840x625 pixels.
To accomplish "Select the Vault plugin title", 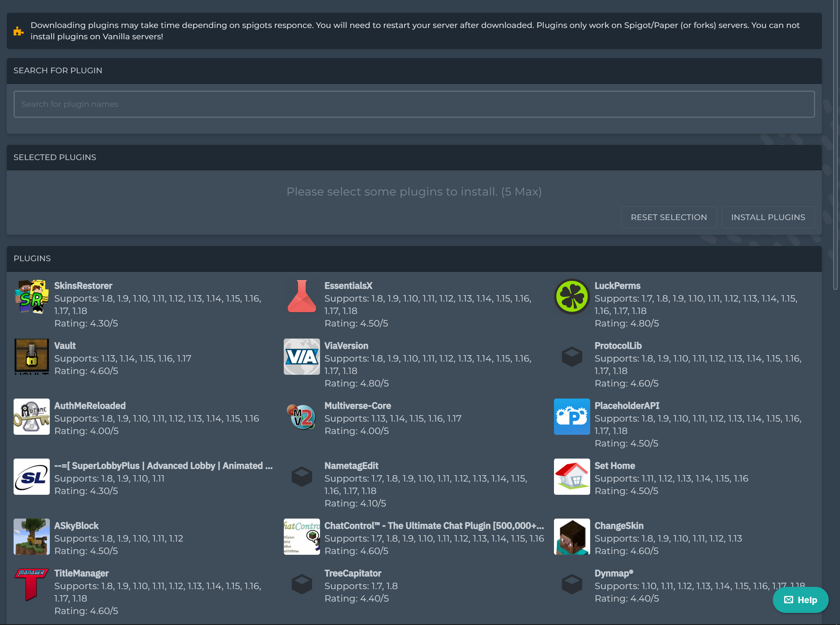I will click(x=65, y=346).
